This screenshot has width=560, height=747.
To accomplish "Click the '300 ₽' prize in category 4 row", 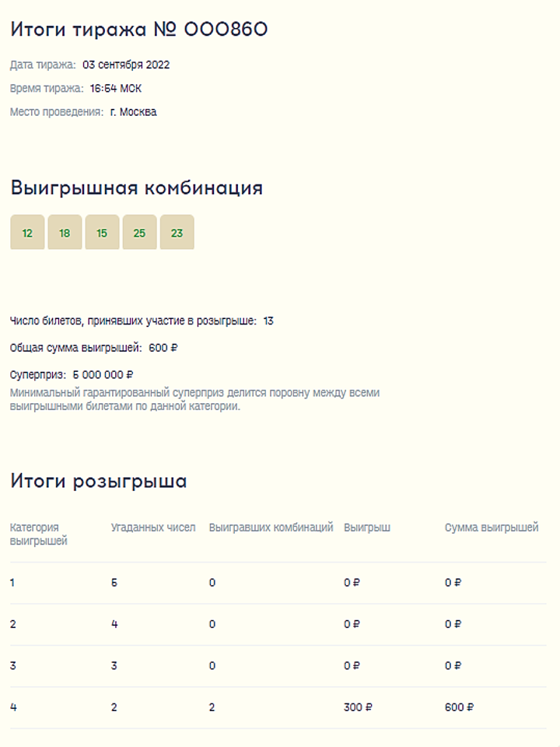I will click(358, 707).
